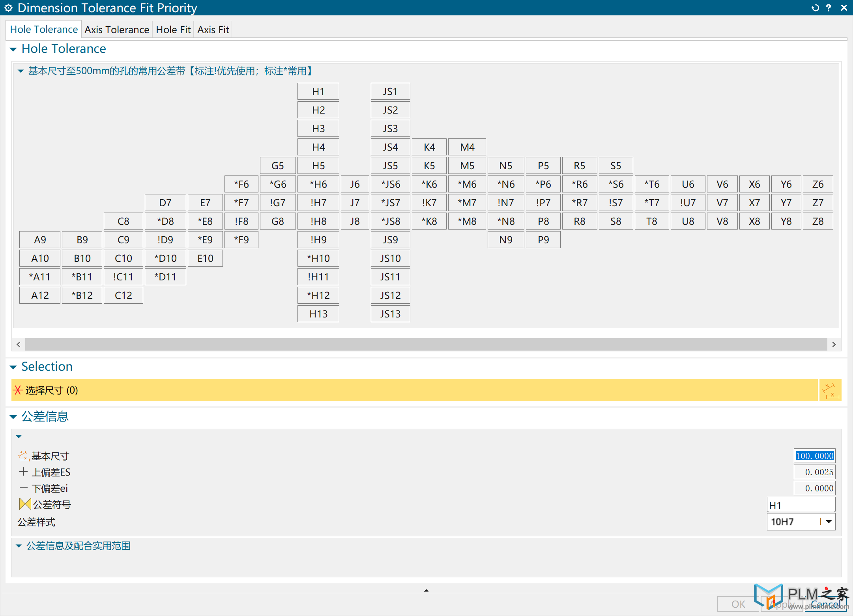This screenshot has height=616, width=853.
Task: Open the help question mark icon
Action: tap(829, 8)
